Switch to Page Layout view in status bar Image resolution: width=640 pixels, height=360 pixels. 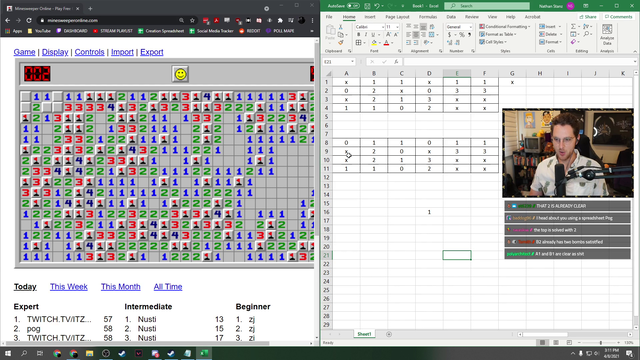click(556, 342)
